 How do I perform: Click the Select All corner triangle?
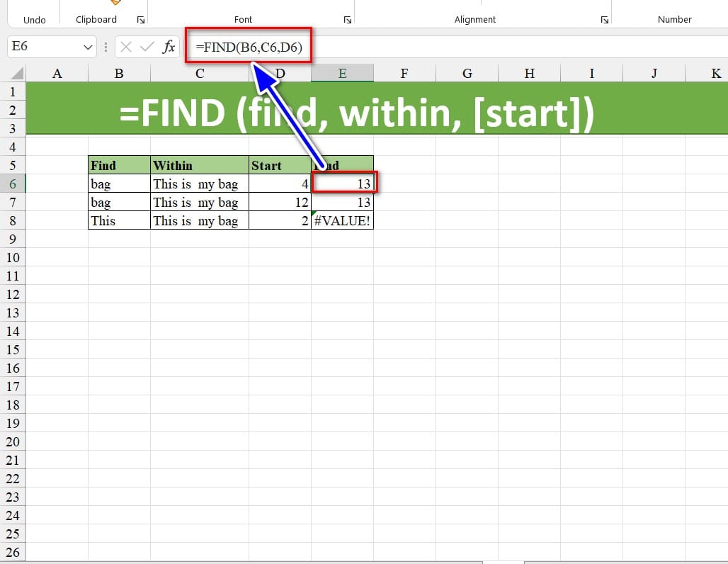tap(16, 73)
